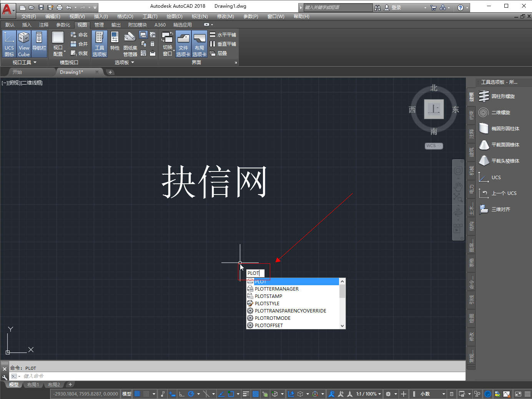Switch to the 布局1 layout tab
Screen dimensions: 532x399
(x=33, y=384)
